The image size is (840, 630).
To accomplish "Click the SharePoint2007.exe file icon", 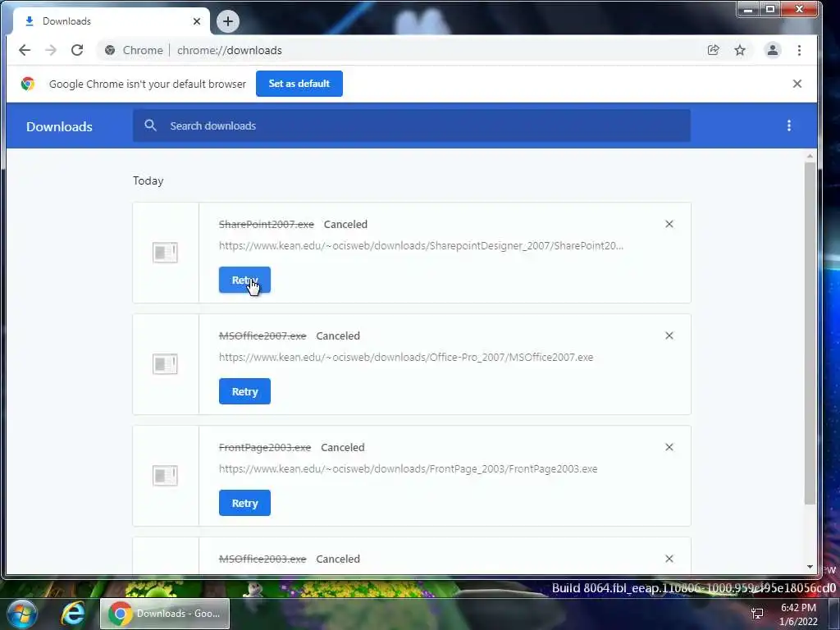I will pos(165,253).
